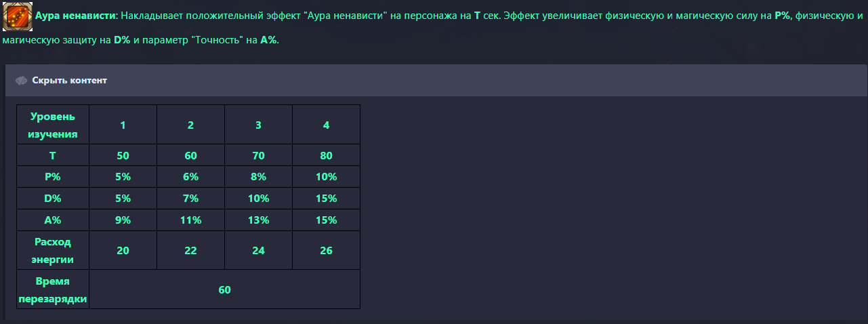Click the D% value 7% cell
The image size is (868, 324).
190,199
